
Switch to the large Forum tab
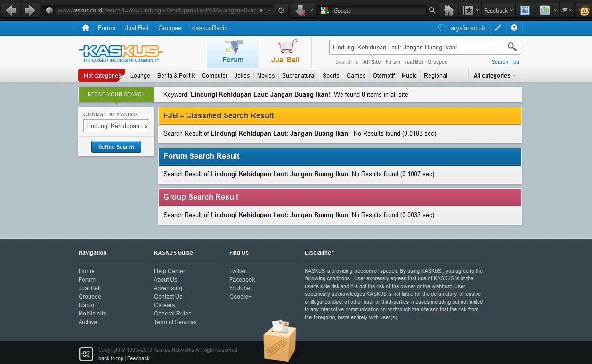click(x=233, y=52)
